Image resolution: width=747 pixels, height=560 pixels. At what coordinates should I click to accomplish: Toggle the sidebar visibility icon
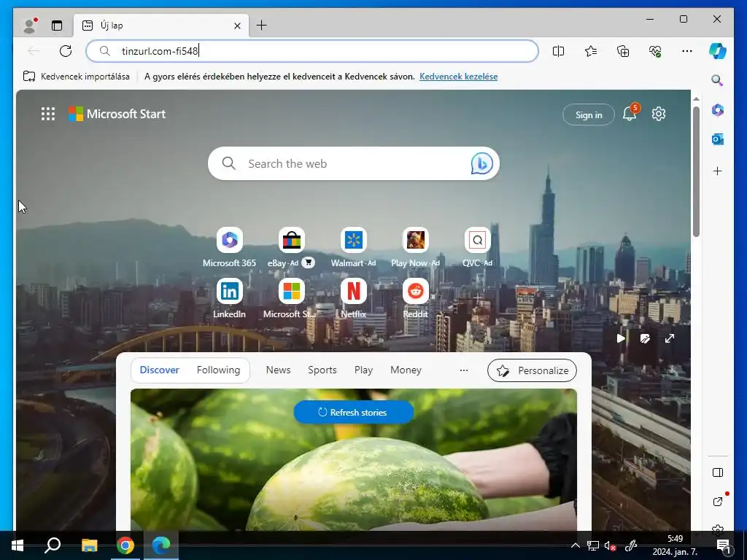point(718,472)
